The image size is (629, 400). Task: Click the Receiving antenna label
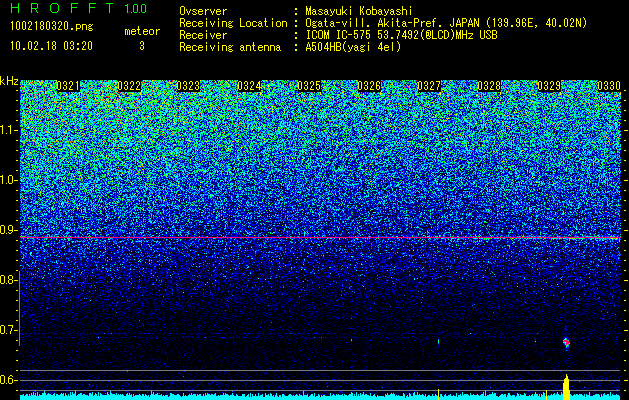[230, 47]
